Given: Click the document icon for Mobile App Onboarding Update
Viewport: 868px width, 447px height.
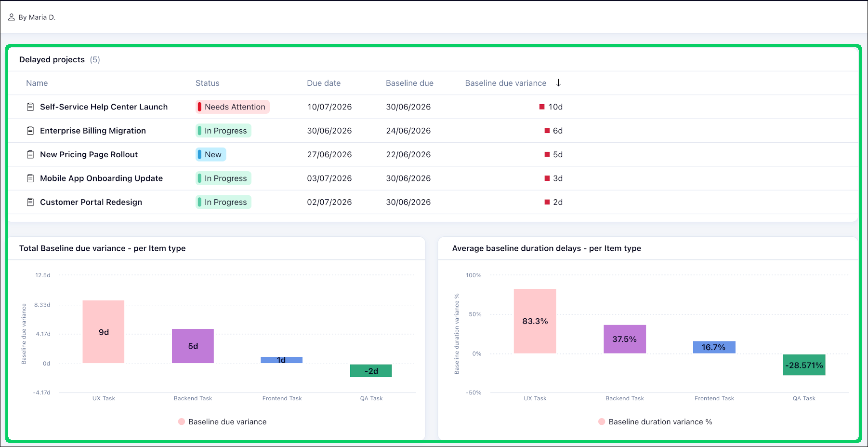Looking at the screenshot, I should click(x=30, y=178).
